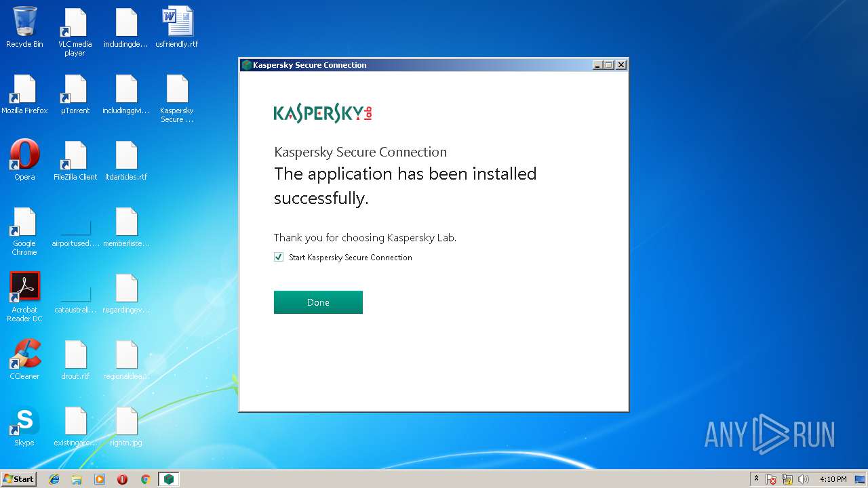This screenshot has height=488, width=868.
Task: Launch Chrome from the taskbar
Action: (x=145, y=479)
